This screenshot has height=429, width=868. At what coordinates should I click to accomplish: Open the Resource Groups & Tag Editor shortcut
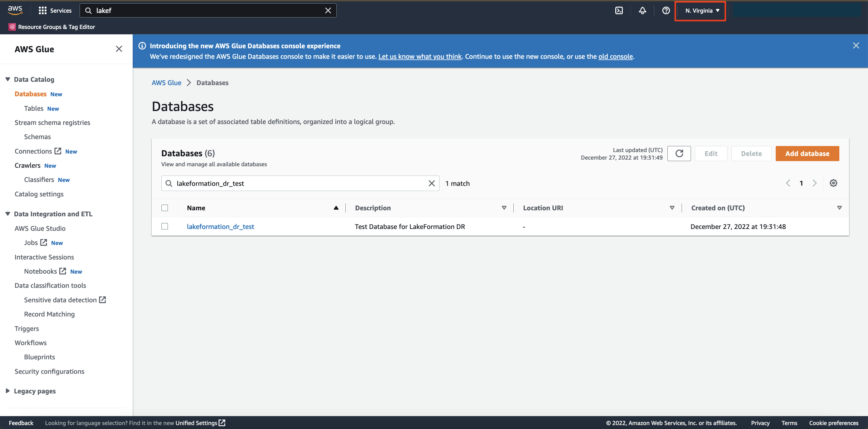tap(52, 27)
